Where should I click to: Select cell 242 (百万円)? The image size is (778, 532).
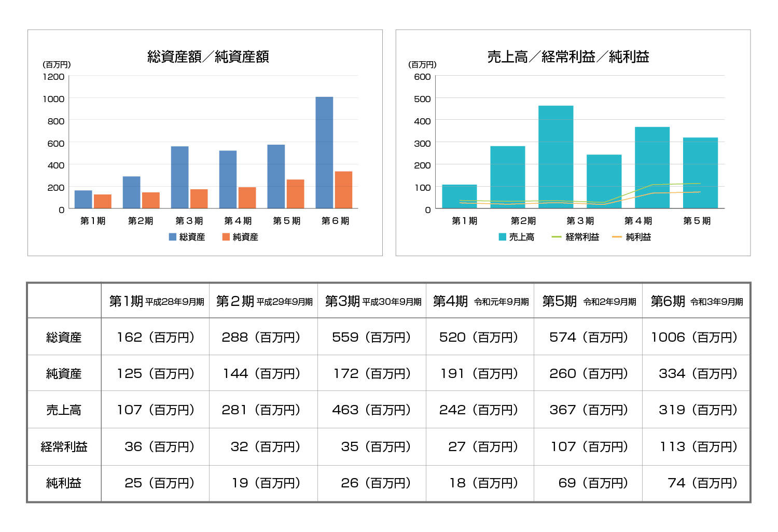coord(480,410)
